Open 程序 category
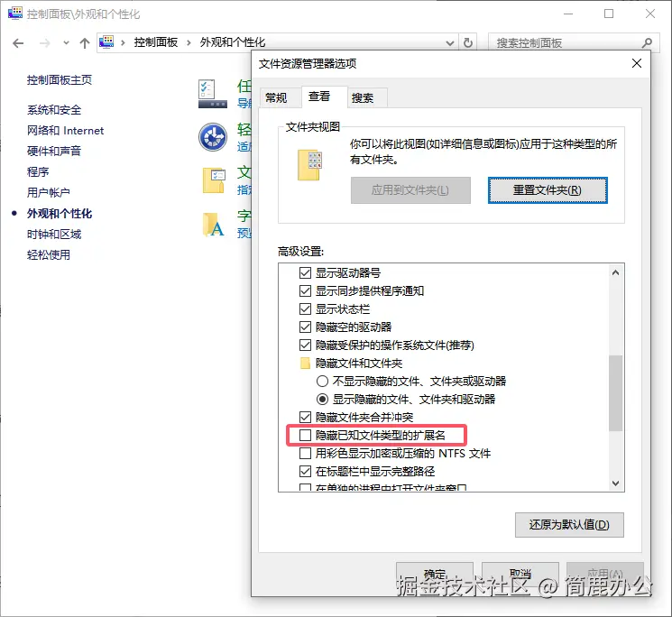Image resolution: width=672 pixels, height=617 pixels. click(x=38, y=171)
